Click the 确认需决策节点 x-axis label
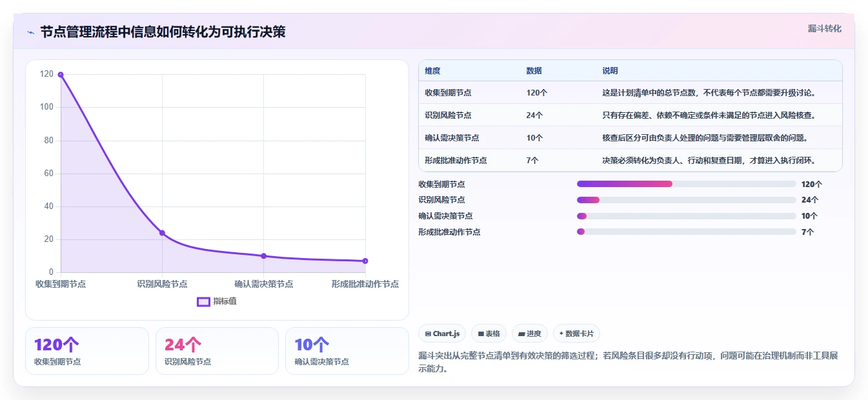Image resolution: width=868 pixels, height=400 pixels. click(263, 284)
